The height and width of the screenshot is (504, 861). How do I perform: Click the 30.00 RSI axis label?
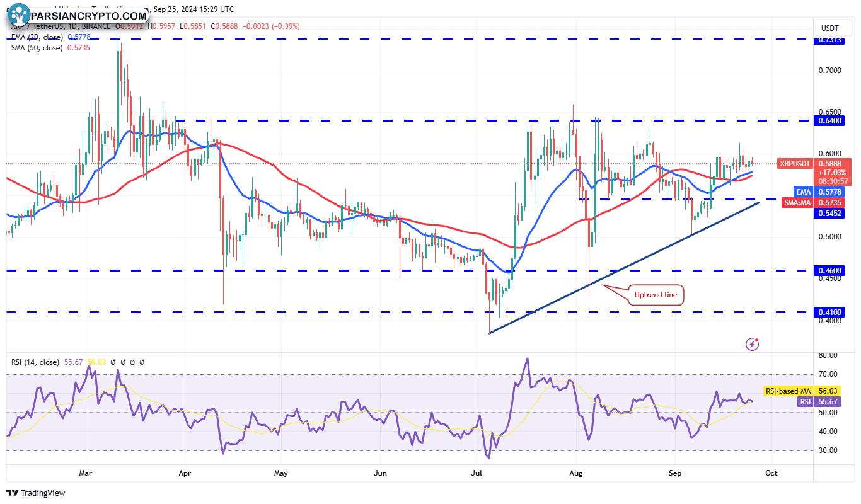coord(829,450)
